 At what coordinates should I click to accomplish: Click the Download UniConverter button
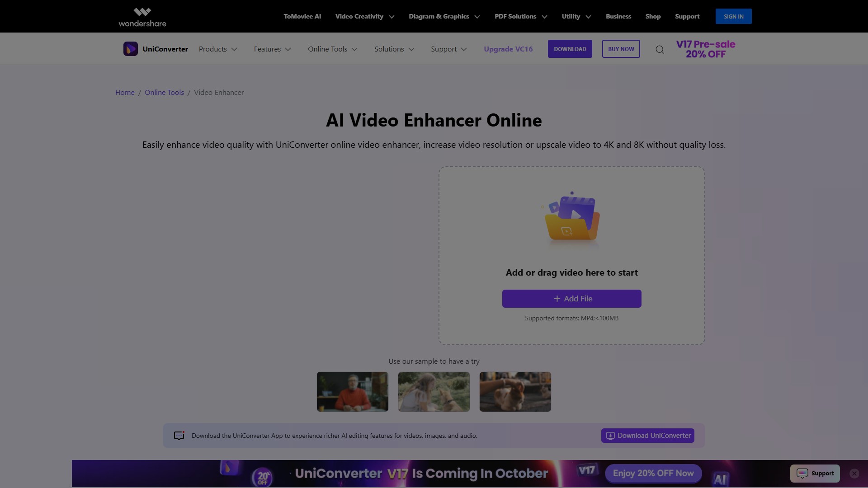click(x=647, y=436)
